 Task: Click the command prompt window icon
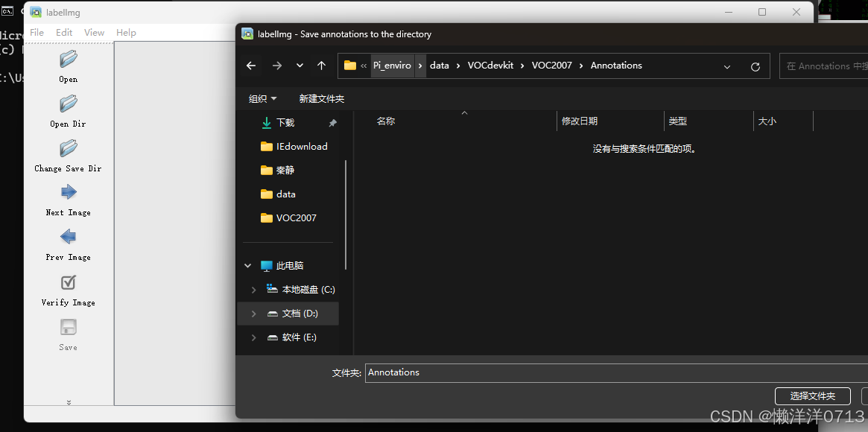[7, 10]
